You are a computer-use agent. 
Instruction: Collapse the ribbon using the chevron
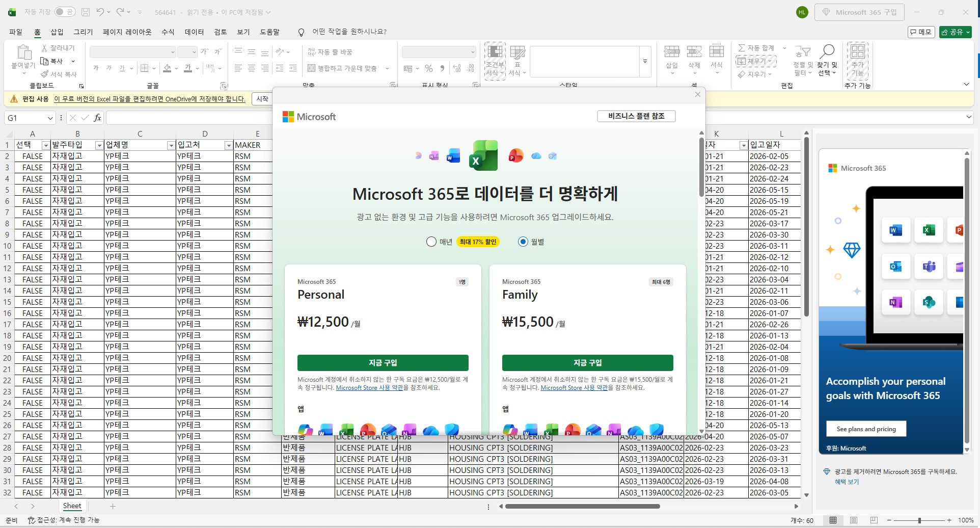tap(966, 85)
